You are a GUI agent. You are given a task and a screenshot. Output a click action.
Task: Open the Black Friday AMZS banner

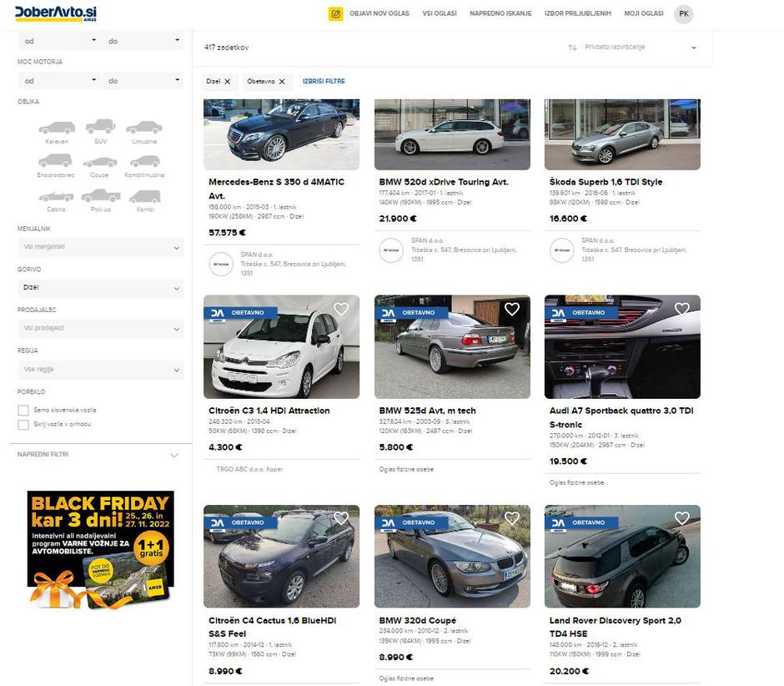[x=100, y=551]
